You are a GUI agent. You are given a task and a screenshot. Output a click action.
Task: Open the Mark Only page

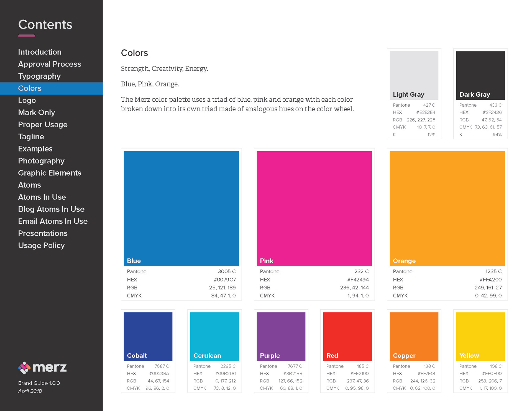(36, 112)
